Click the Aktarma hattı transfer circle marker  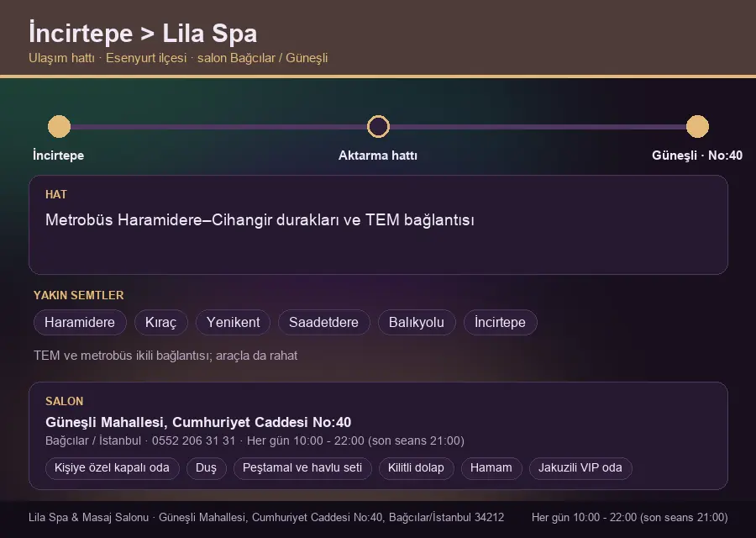(378, 126)
